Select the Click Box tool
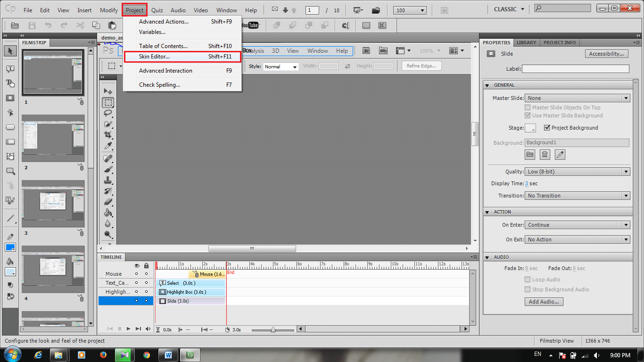The width and height of the screenshot is (644, 362). coord(10,113)
